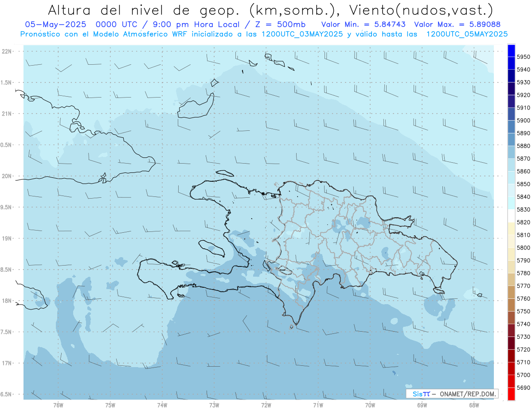
Task: Pick the colorbar swatch between 5820 and 5810
Action: click(x=511, y=228)
